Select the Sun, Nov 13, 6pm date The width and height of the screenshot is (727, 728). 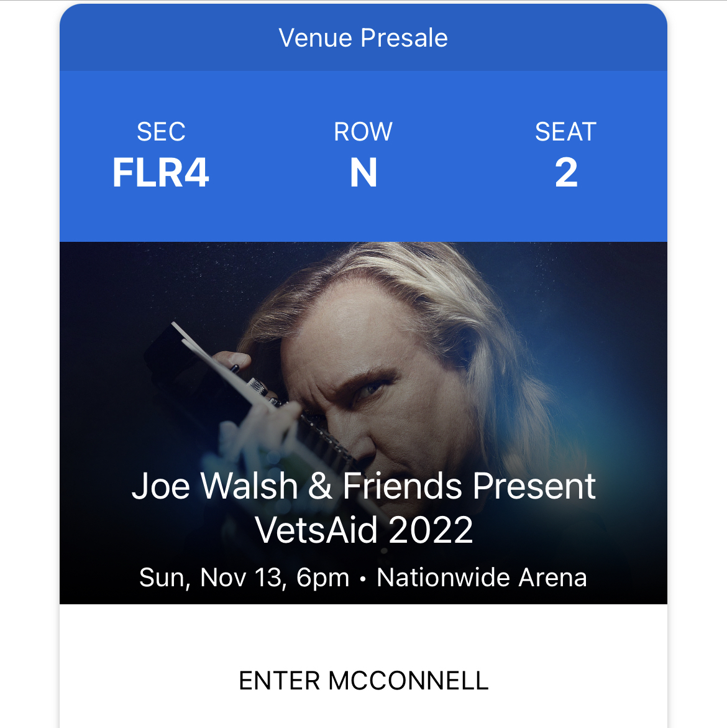pyautogui.click(x=244, y=578)
